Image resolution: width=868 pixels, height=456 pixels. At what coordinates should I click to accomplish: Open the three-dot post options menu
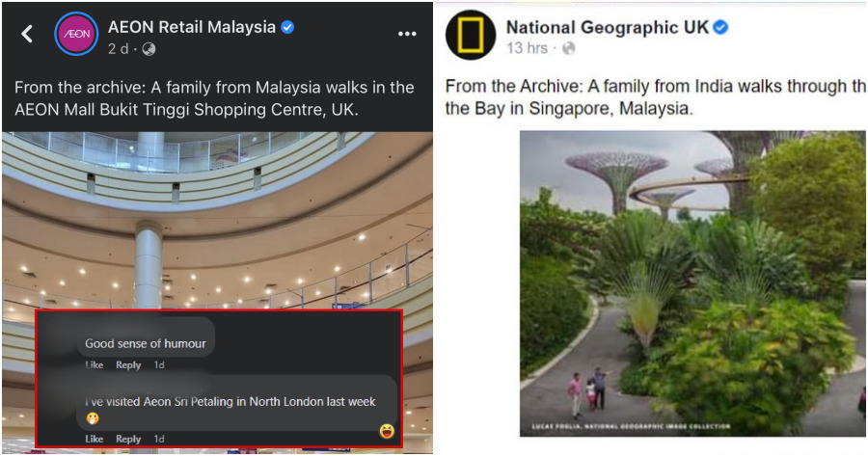[407, 35]
